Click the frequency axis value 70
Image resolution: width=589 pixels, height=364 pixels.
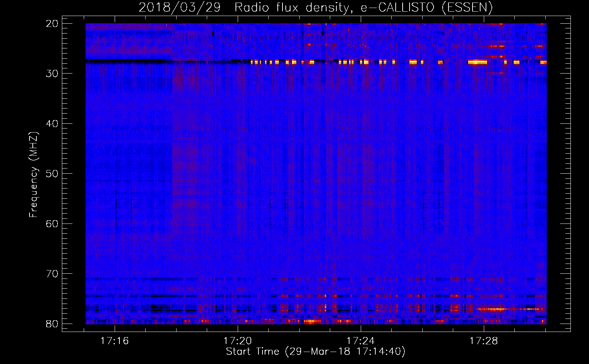coord(52,274)
